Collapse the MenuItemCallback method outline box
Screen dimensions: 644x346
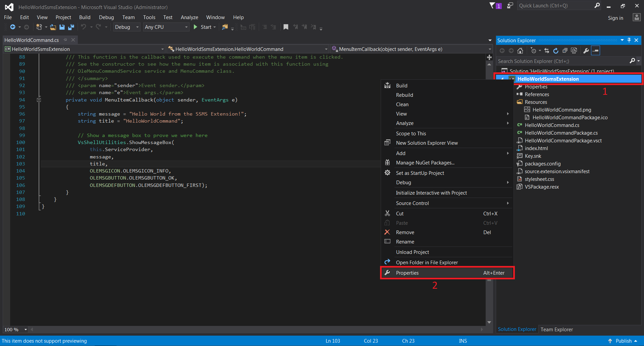pos(39,100)
